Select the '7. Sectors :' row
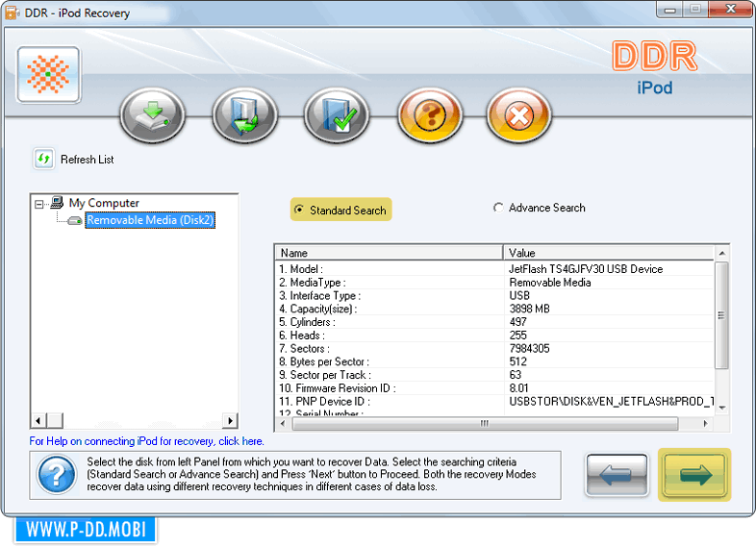 [x=494, y=348]
